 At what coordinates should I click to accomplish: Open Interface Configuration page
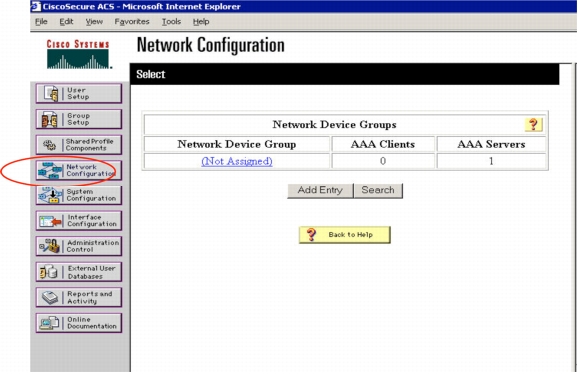79,221
